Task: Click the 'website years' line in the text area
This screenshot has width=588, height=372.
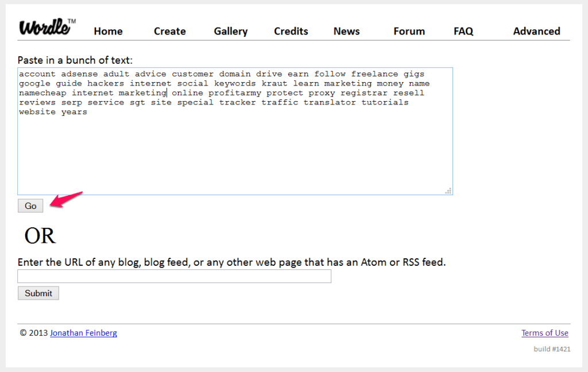Action: (53, 112)
